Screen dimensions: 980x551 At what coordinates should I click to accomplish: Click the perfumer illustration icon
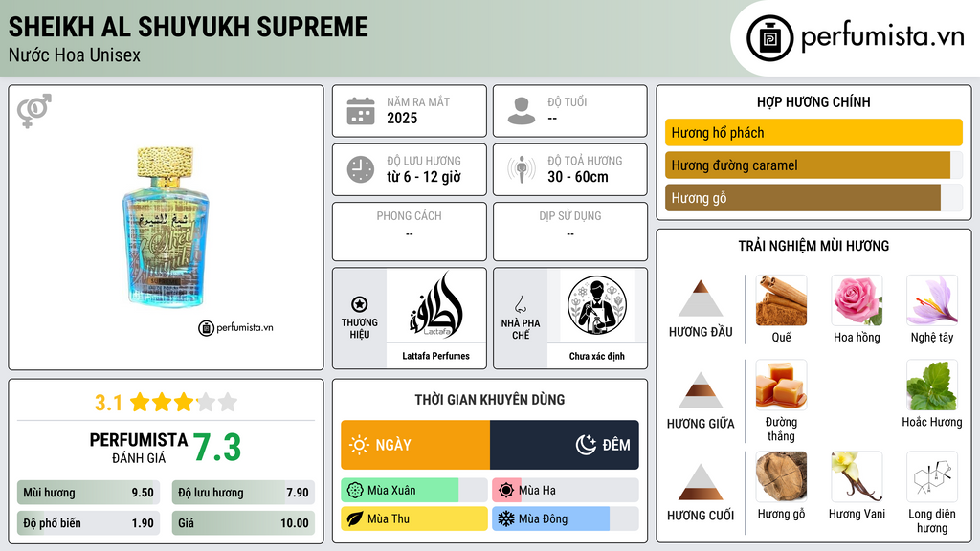597,305
